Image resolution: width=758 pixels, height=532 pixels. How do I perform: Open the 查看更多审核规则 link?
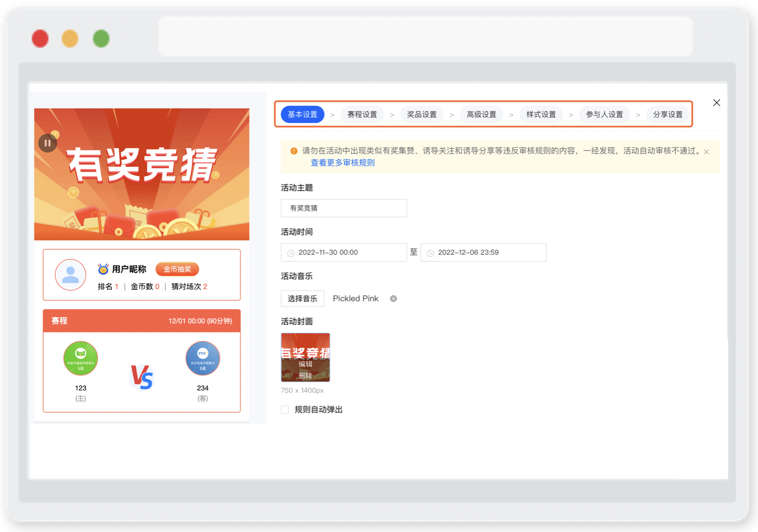tap(343, 163)
